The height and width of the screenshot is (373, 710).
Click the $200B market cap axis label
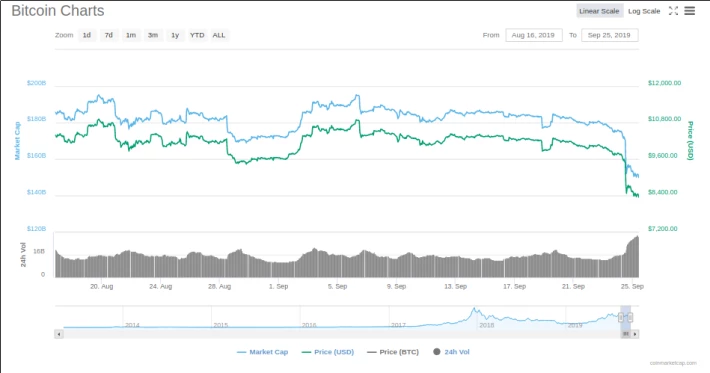(36, 83)
